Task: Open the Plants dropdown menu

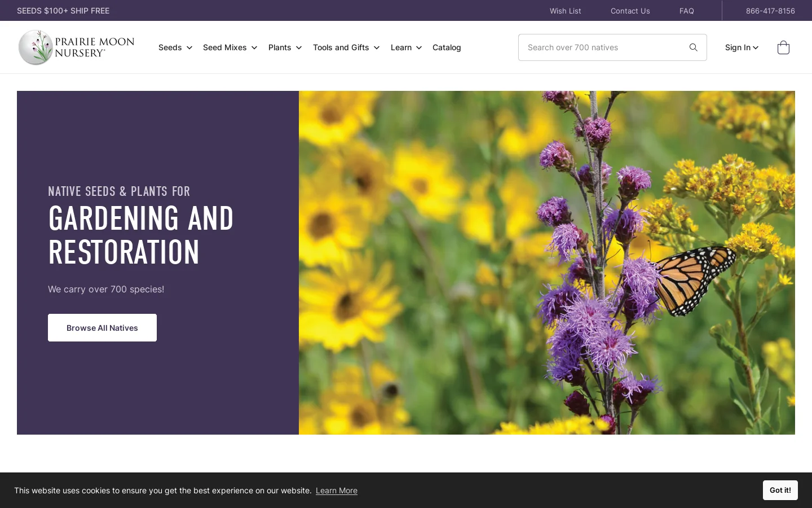Action: tap(285, 47)
